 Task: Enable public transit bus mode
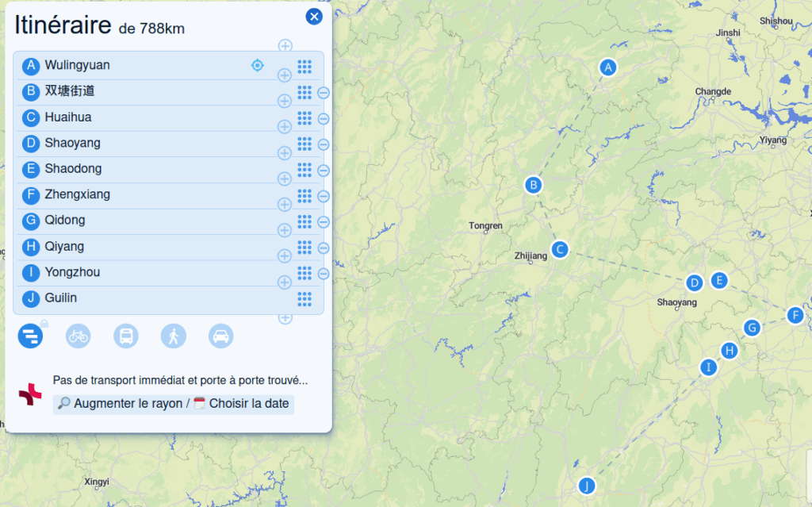125,336
